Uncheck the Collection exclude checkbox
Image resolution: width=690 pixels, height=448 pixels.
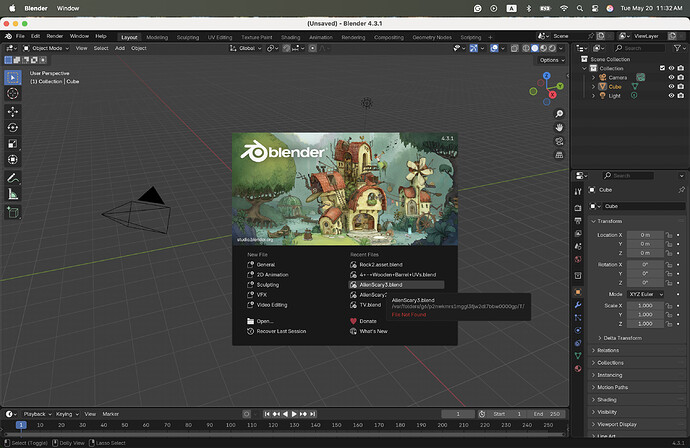(662, 68)
